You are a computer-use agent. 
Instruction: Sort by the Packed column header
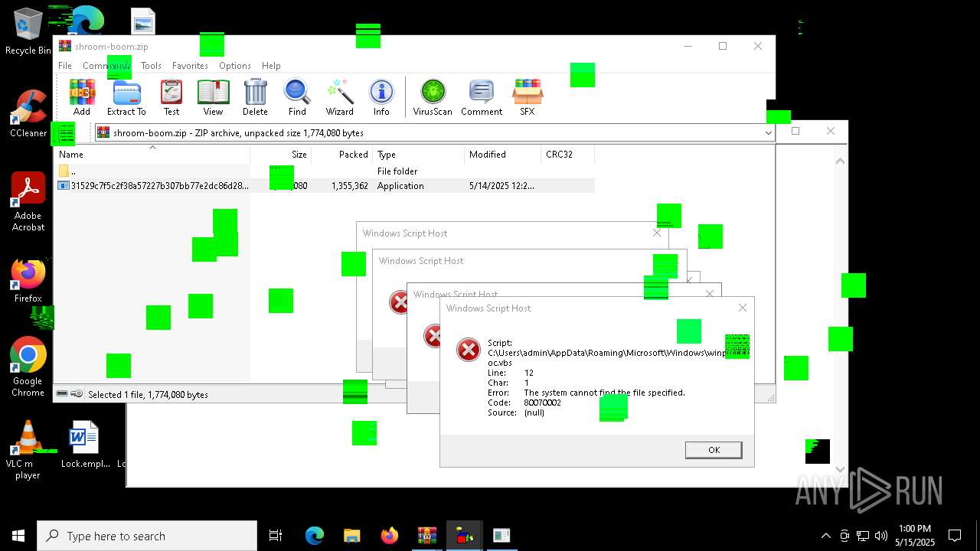click(342, 154)
